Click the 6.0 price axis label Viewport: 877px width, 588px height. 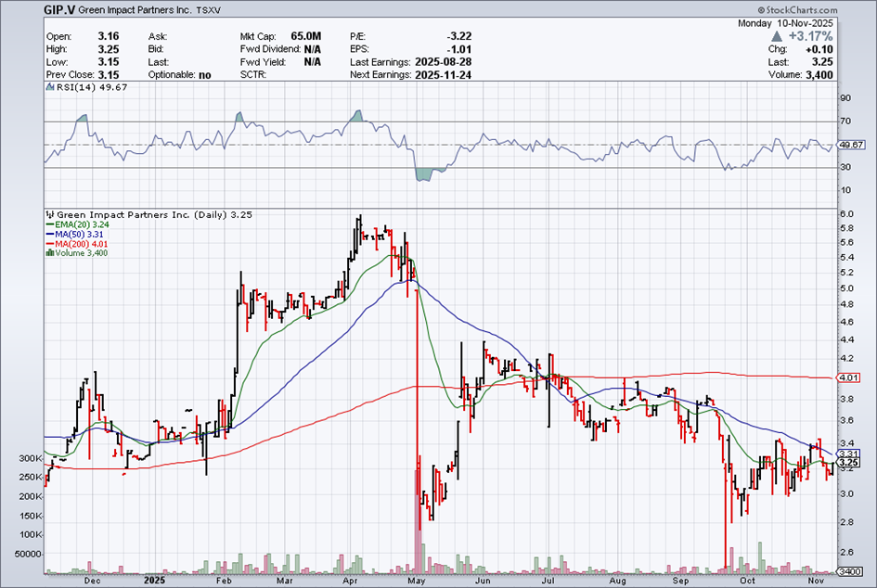[846, 214]
